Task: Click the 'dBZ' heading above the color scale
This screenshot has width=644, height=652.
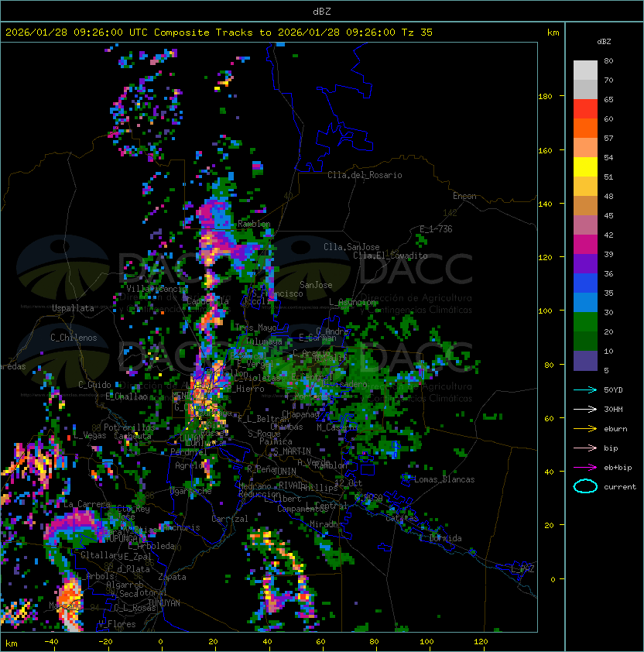Action: [x=604, y=42]
